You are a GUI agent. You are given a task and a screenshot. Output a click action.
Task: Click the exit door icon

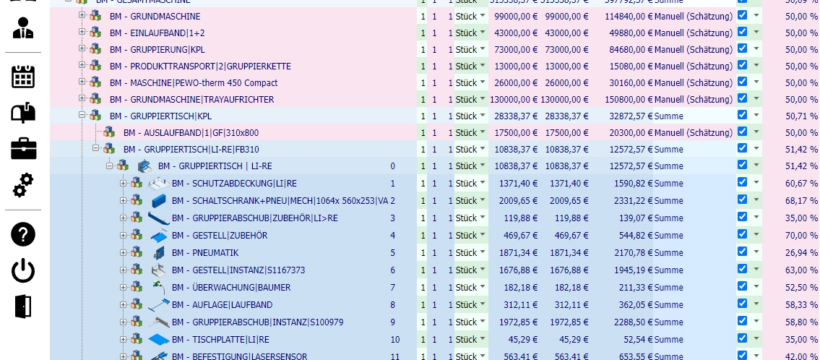pos(23,307)
